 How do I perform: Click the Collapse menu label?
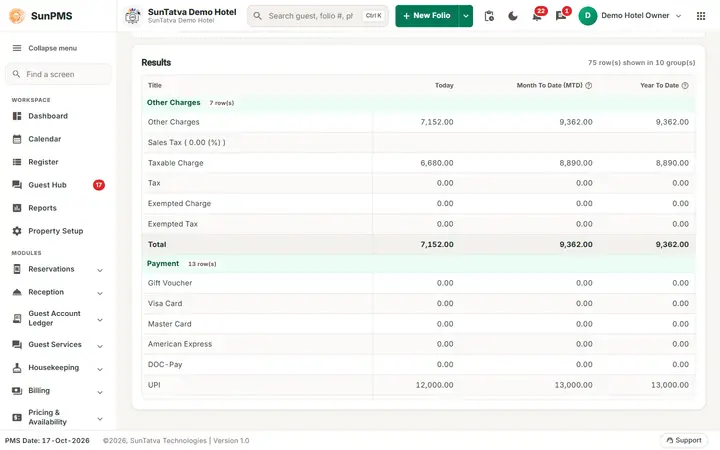52,48
